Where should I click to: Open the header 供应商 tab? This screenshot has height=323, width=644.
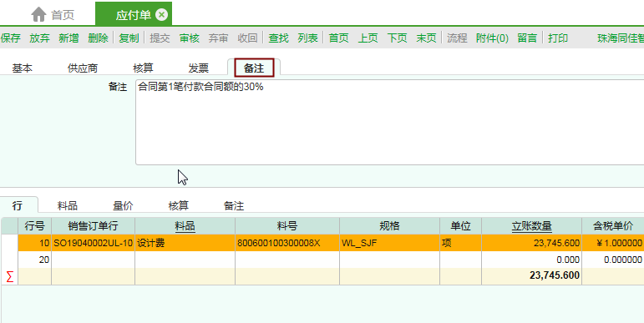coord(83,68)
